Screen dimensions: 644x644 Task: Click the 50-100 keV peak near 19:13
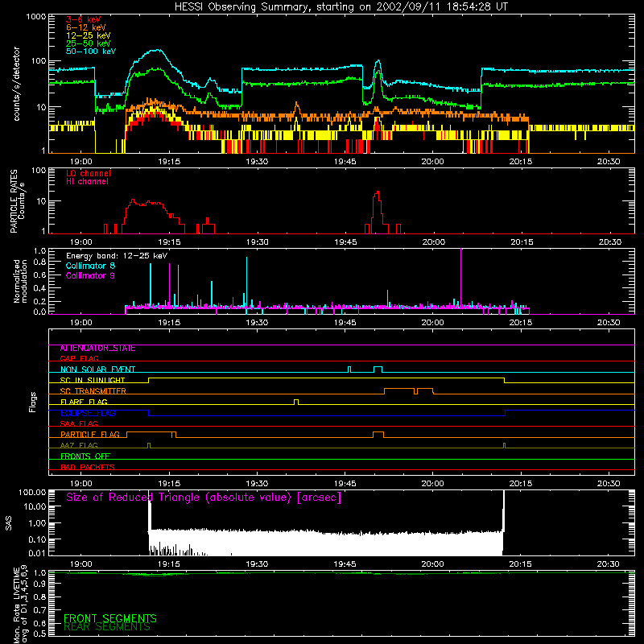[156, 50]
